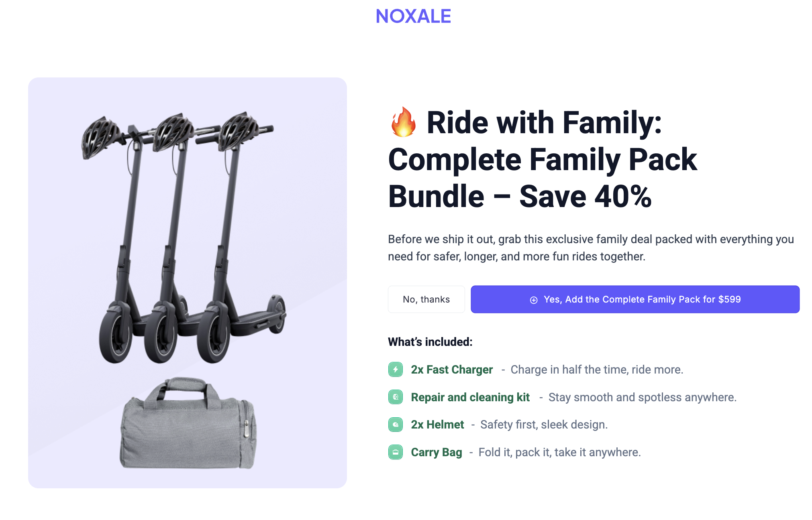Click the plus circle icon on purple button

tap(534, 300)
